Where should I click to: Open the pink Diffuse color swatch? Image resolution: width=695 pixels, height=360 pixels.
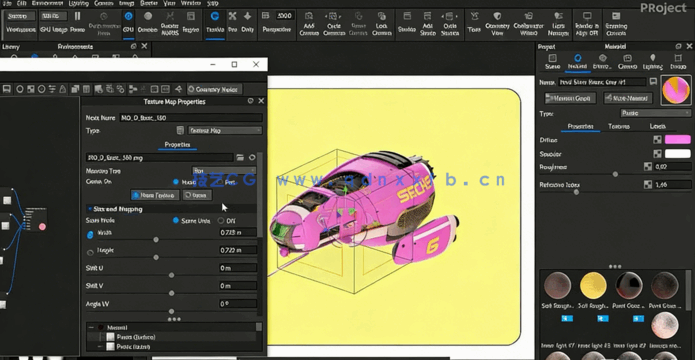click(x=678, y=140)
